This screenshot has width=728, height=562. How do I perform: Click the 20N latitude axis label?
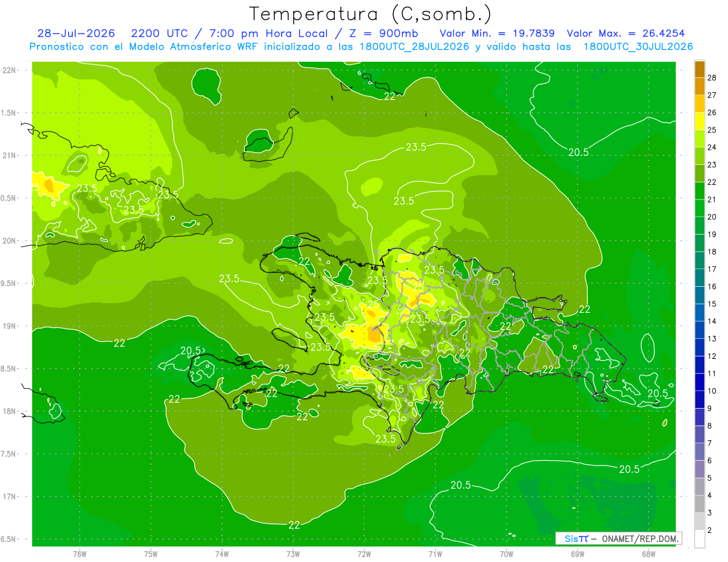tap(10, 241)
